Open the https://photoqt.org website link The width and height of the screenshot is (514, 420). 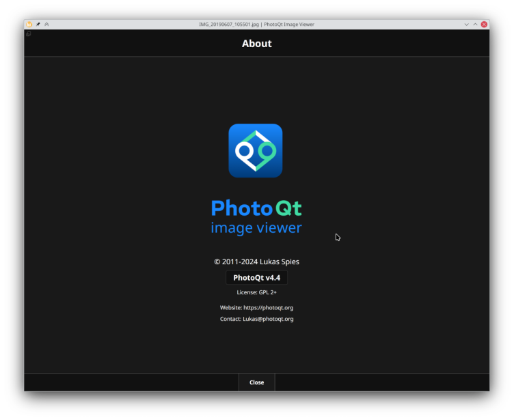(268, 308)
